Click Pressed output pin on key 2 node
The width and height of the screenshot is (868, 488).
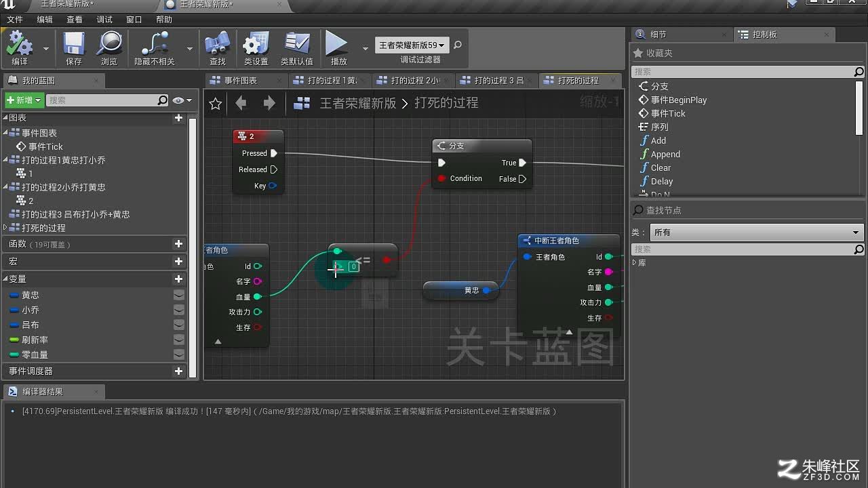tap(274, 153)
